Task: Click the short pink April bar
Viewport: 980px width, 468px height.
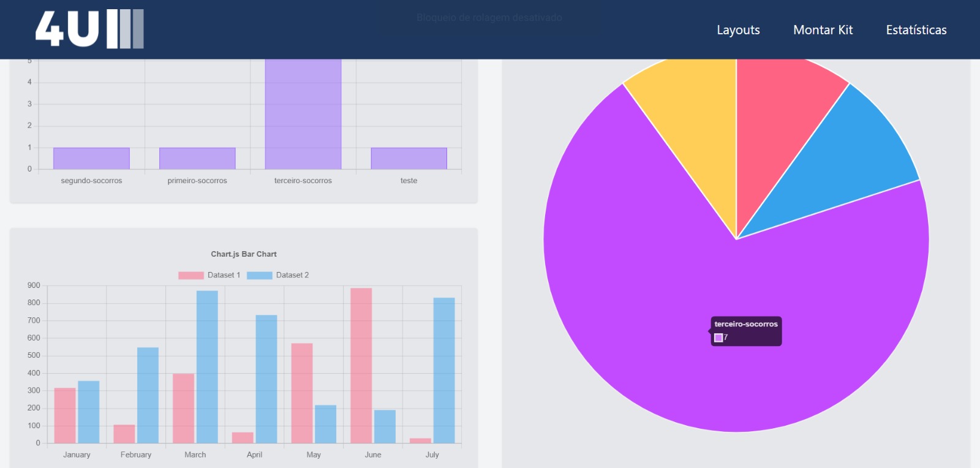Action: coord(243,437)
